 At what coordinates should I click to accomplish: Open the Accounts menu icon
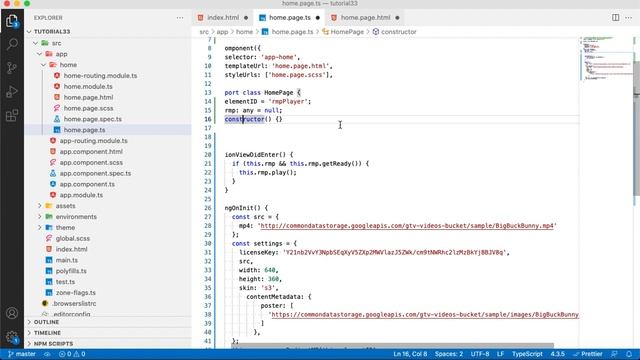(12, 313)
